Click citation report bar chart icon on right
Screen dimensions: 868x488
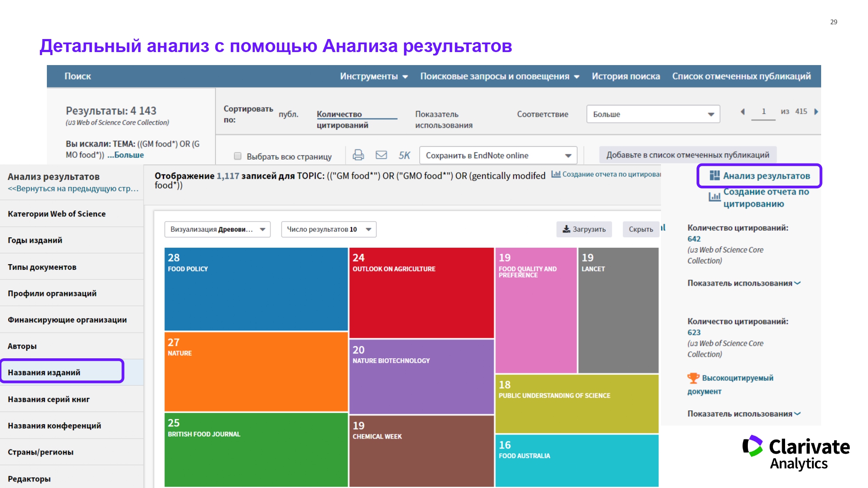click(x=714, y=197)
